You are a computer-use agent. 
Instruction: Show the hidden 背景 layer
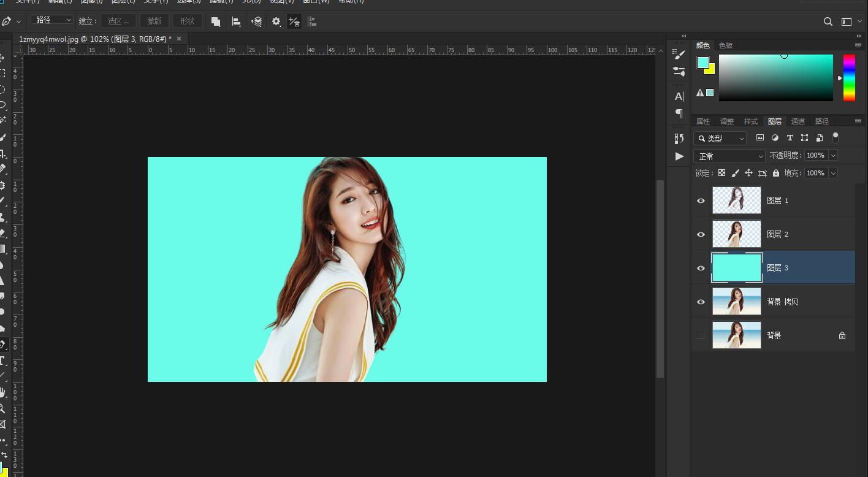701,335
